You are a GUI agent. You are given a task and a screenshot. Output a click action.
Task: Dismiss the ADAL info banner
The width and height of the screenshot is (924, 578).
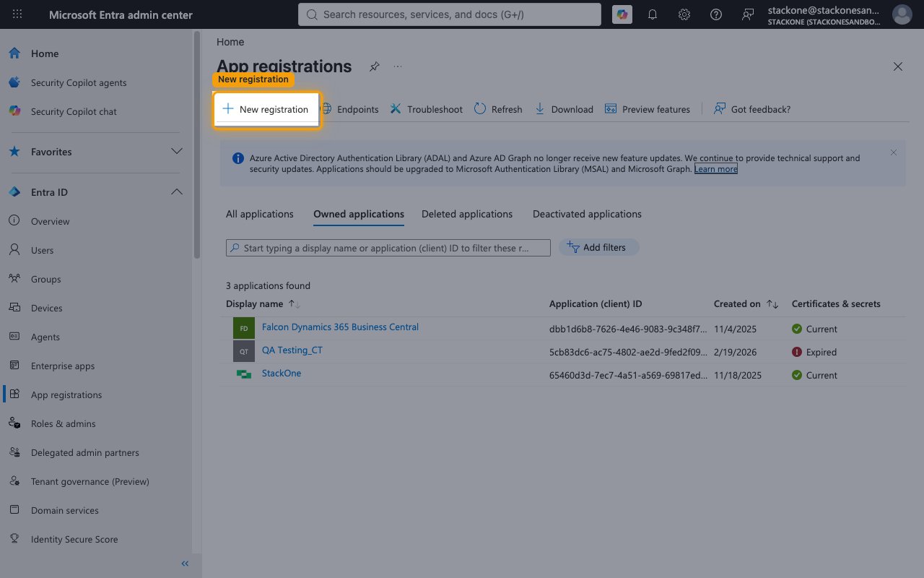(x=894, y=152)
